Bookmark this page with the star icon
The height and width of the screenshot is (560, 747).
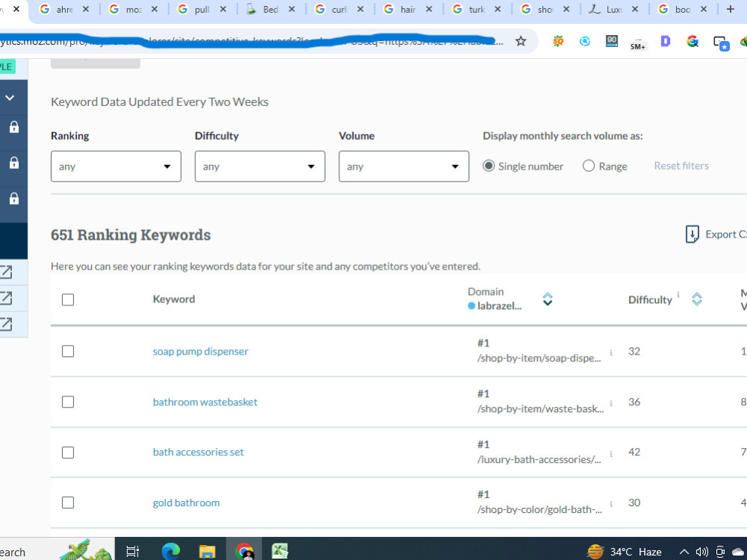point(521,41)
